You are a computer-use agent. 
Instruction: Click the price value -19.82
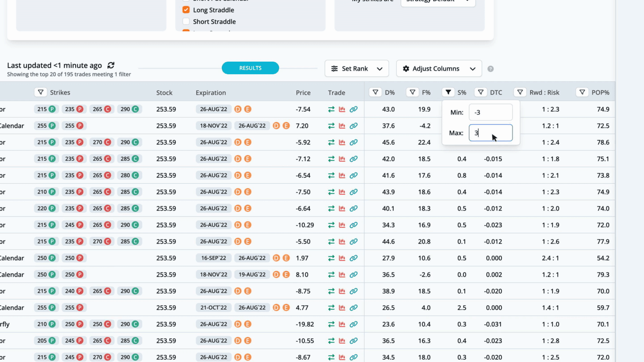pos(305,324)
